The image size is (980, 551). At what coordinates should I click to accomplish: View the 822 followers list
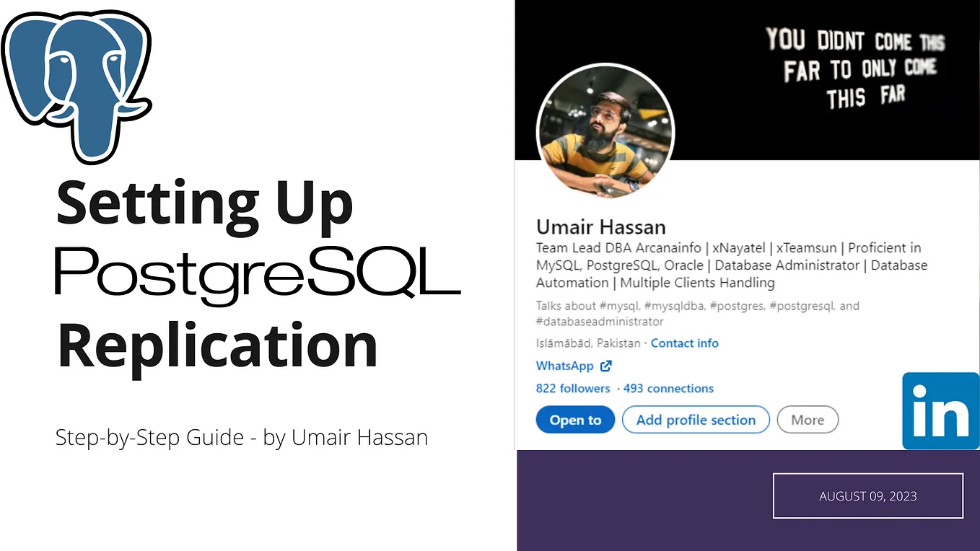[x=573, y=388]
